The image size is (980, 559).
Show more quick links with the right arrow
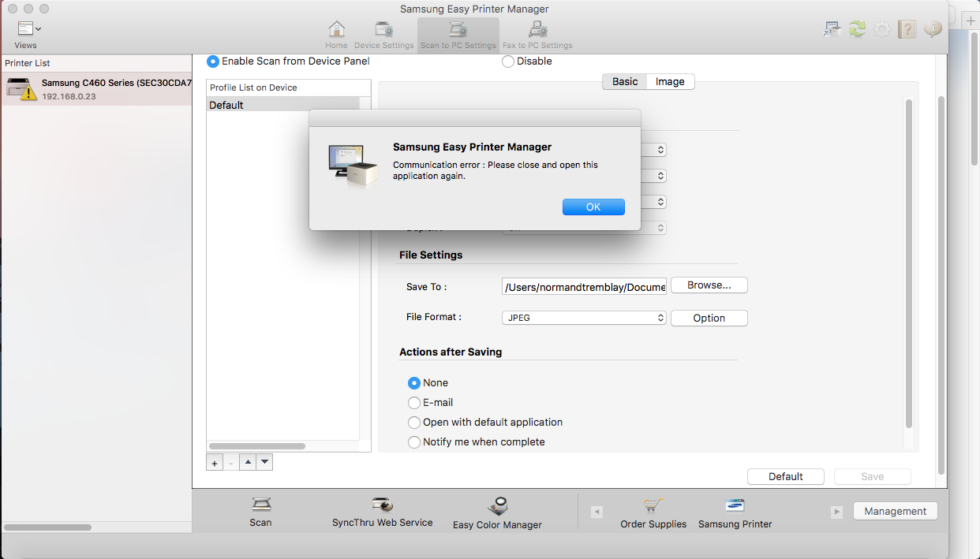(837, 512)
